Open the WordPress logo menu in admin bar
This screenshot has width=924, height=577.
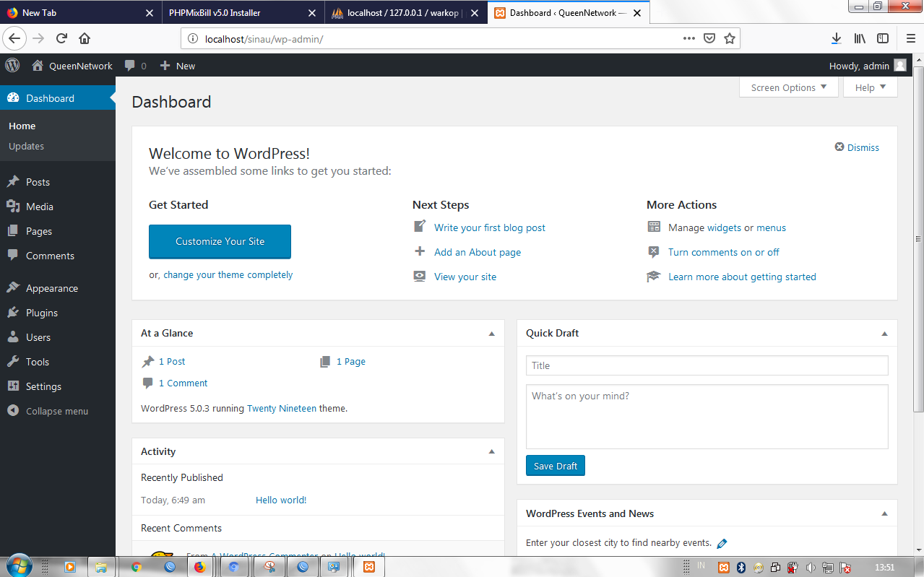click(x=12, y=65)
